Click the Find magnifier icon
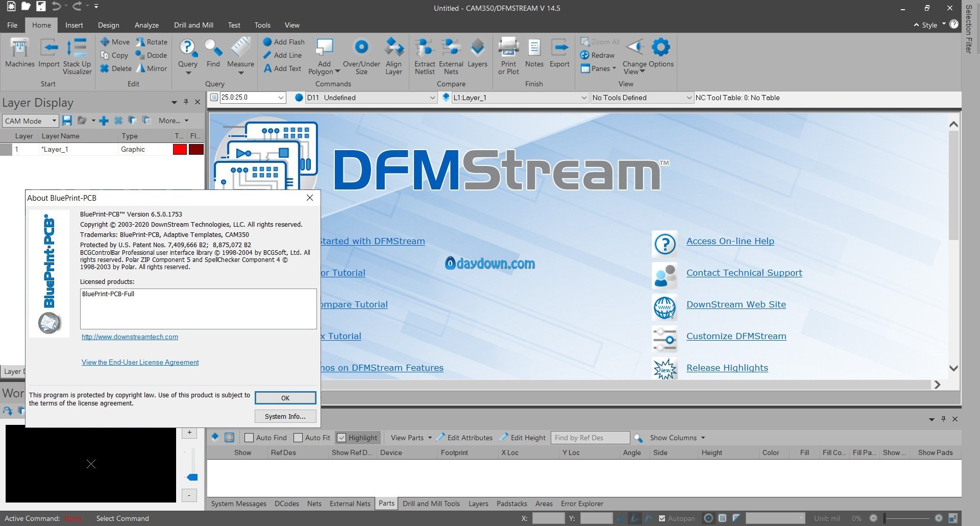This screenshot has height=526, width=980. click(x=213, y=48)
